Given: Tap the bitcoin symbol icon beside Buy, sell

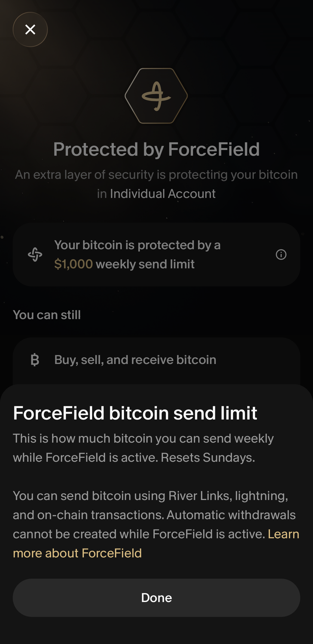Looking at the screenshot, I should pos(35,360).
